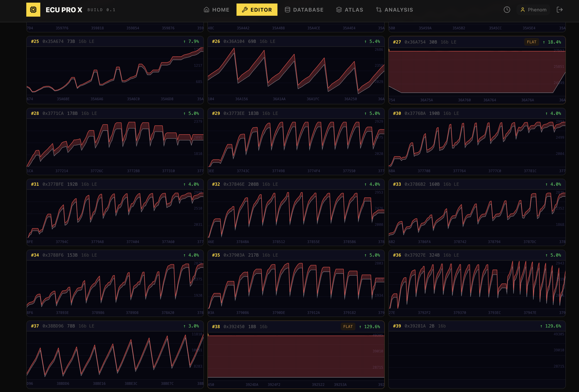Click the 324B size on map #36

click(434, 255)
